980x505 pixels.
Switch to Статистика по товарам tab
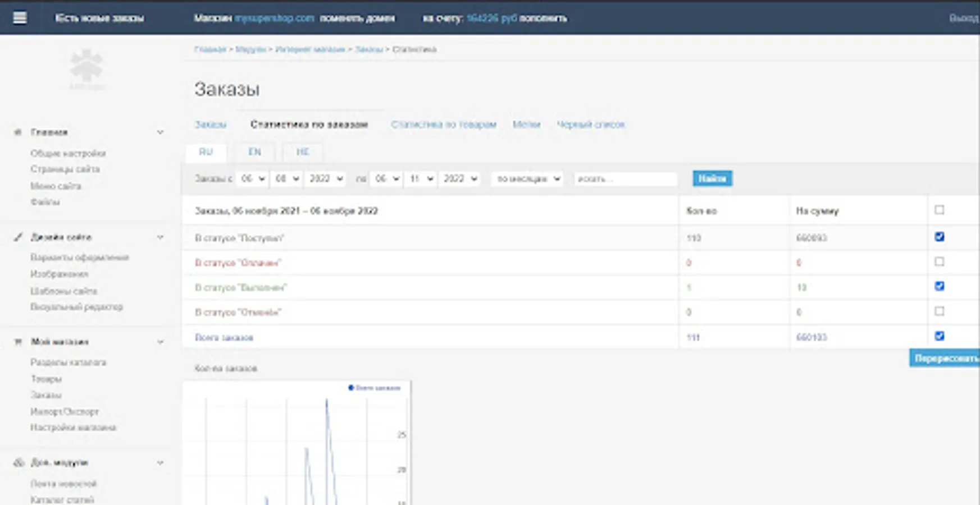(443, 125)
